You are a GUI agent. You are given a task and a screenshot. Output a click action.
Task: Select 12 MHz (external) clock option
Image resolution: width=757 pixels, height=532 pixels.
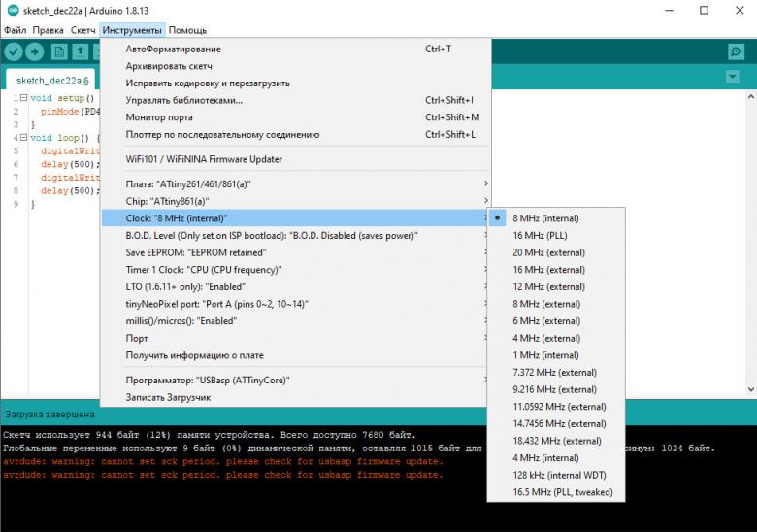[556, 286]
